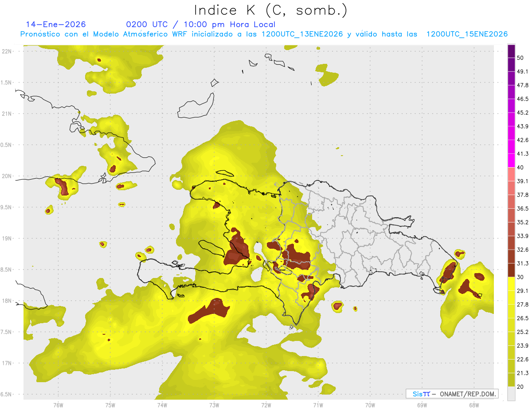Screen dimensions: 532x411
Task: Click the colorbar value "41.3"
Action: [x=523, y=154]
